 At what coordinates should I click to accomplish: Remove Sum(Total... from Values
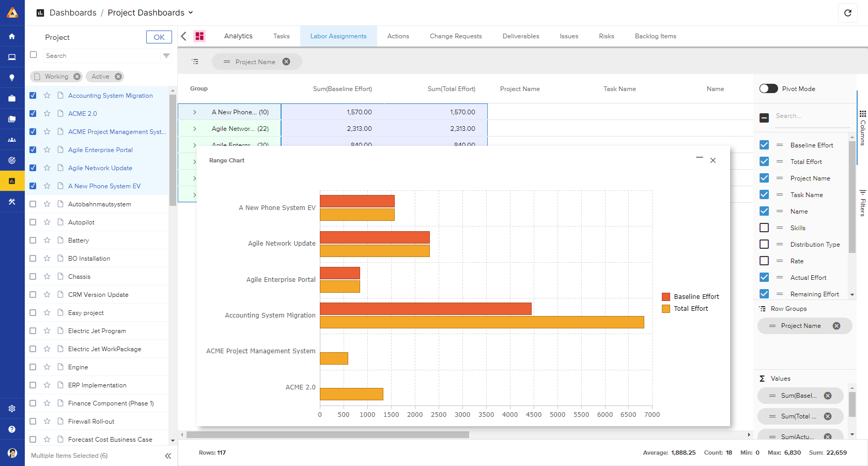click(x=828, y=416)
